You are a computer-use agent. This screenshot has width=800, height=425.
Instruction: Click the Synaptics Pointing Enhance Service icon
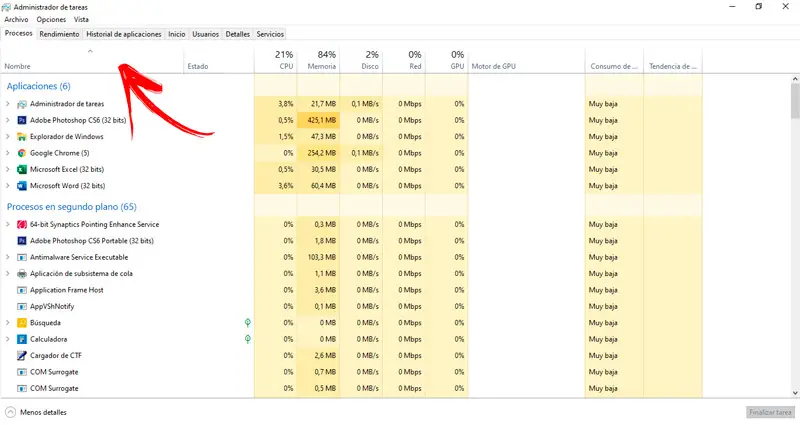[22, 224]
